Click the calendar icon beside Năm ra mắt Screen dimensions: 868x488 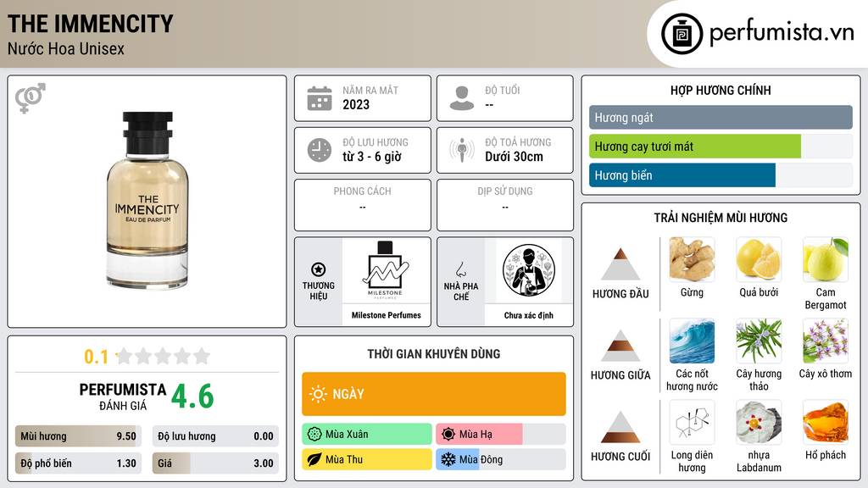[x=320, y=98]
